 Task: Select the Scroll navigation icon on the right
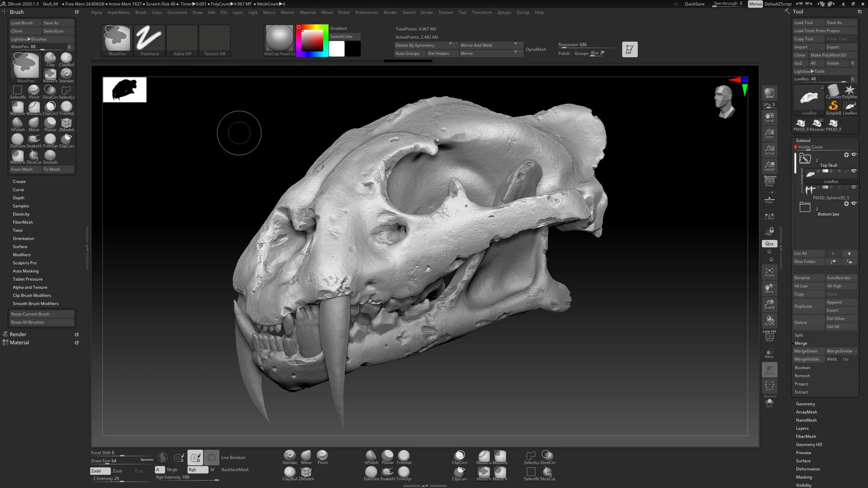point(769,117)
